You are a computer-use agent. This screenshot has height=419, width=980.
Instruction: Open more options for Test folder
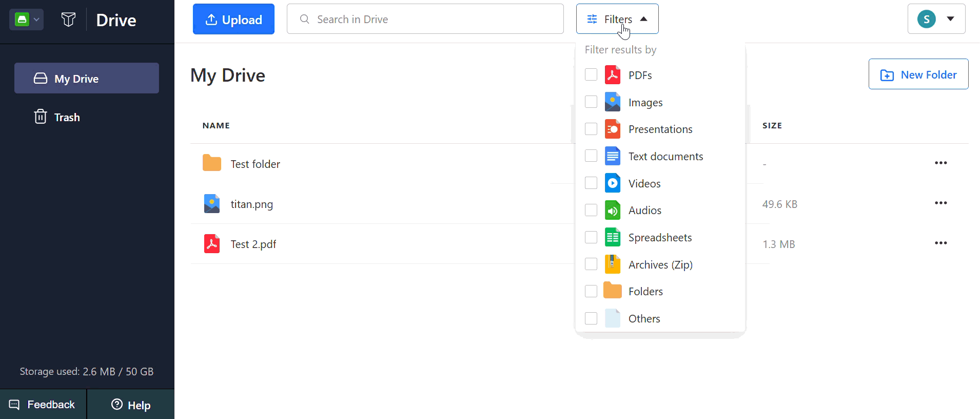(x=940, y=163)
